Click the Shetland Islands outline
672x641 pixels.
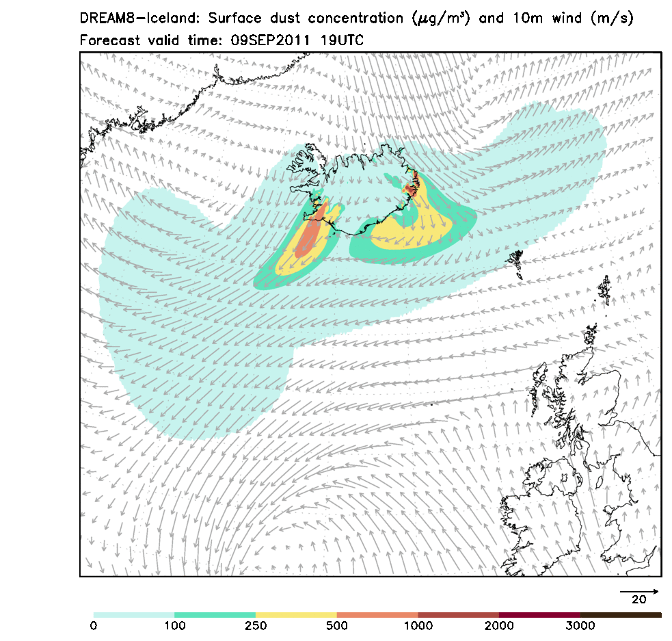pyautogui.click(x=604, y=290)
